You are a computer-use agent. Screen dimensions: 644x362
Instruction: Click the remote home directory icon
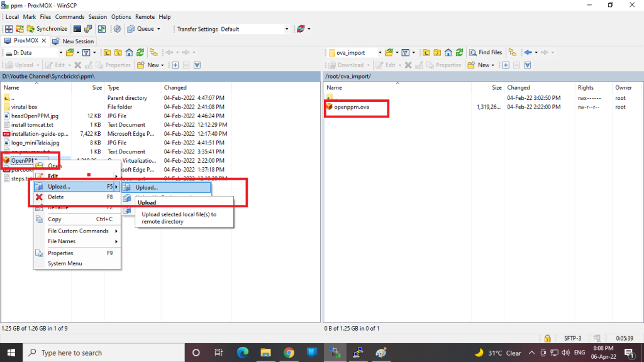click(448, 53)
